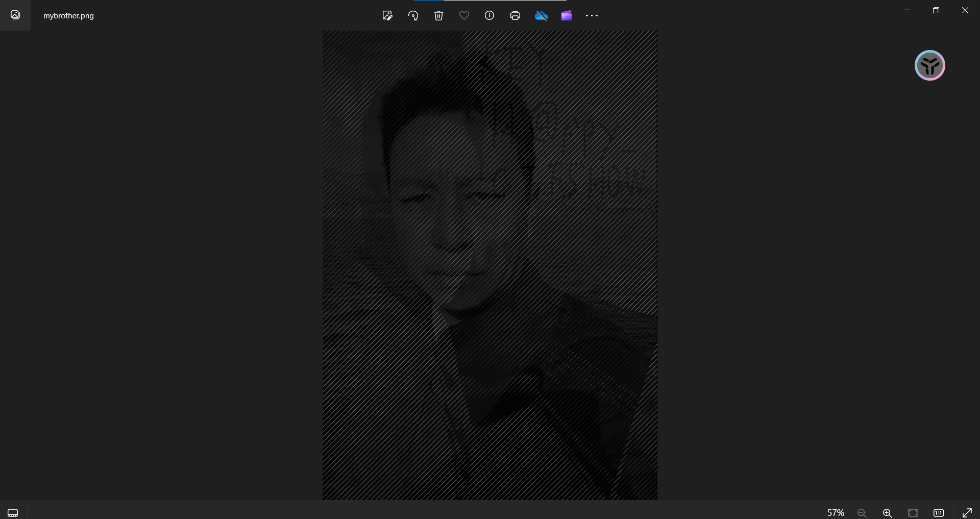Open the See more three-dots menu
Image resolution: width=980 pixels, height=519 pixels.
[x=592, y=16]
